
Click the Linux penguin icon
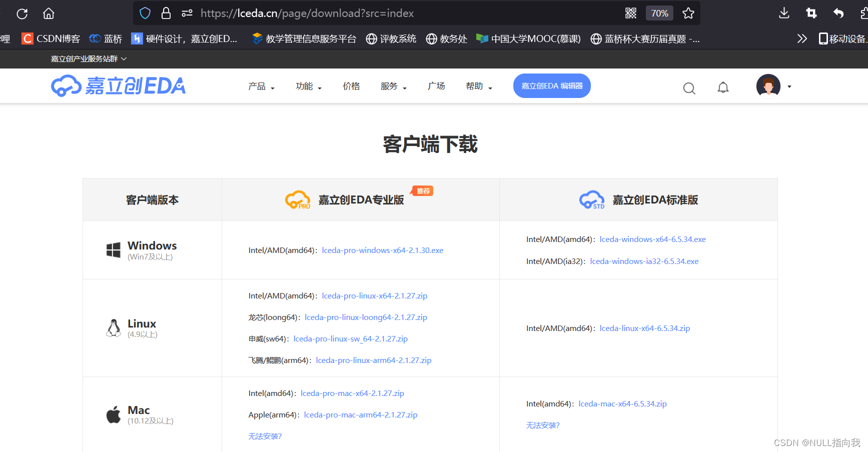114,328
